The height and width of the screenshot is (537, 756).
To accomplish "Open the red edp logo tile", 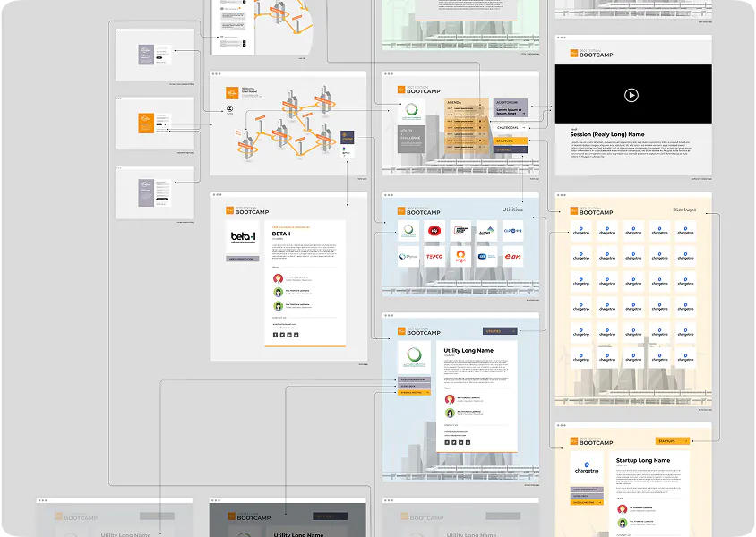I will pyautogui.click(x=434, y=231).
